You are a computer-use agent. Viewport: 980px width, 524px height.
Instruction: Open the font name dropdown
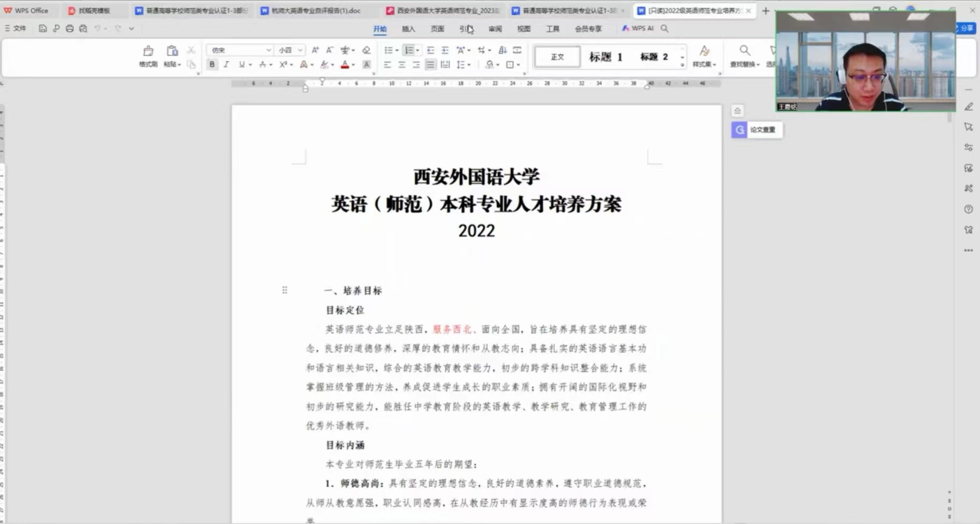(x=268, y=50)
